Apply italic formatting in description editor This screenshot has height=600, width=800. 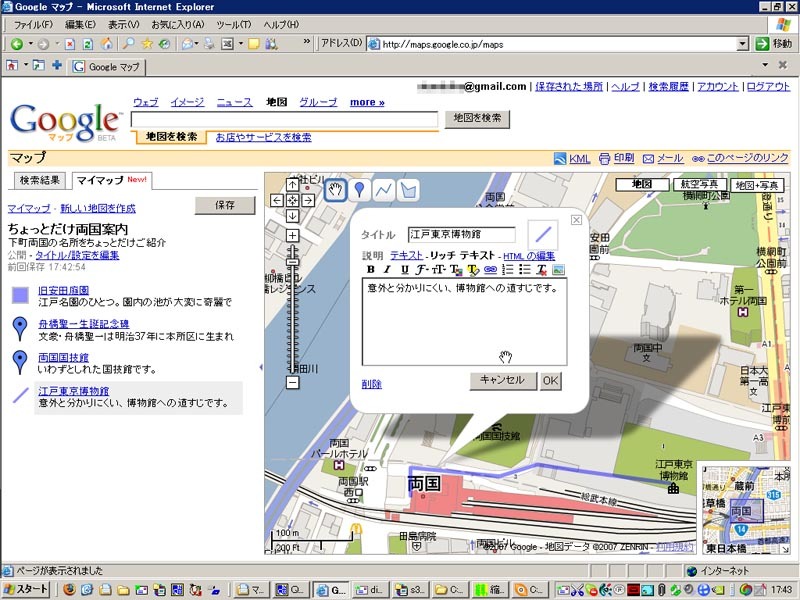387,269
